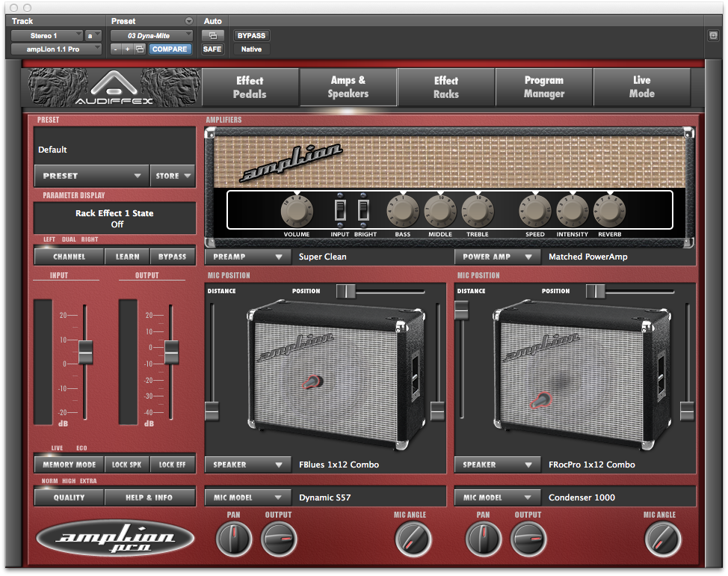Click the microphone on the FBlues speaker cabinet
The height and width of the screenshot is (576, 728).
(x=312, y=382)
